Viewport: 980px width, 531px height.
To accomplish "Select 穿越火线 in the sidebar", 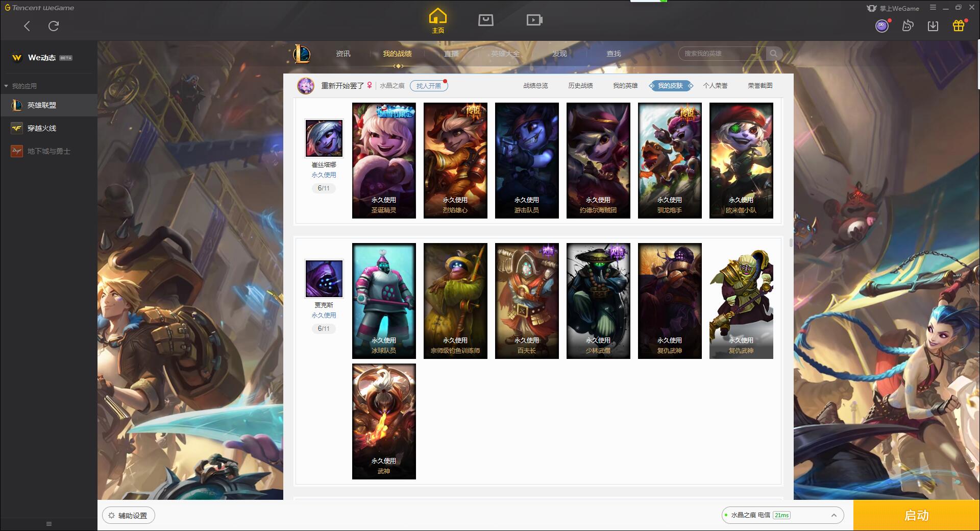I will pos(48,128).
